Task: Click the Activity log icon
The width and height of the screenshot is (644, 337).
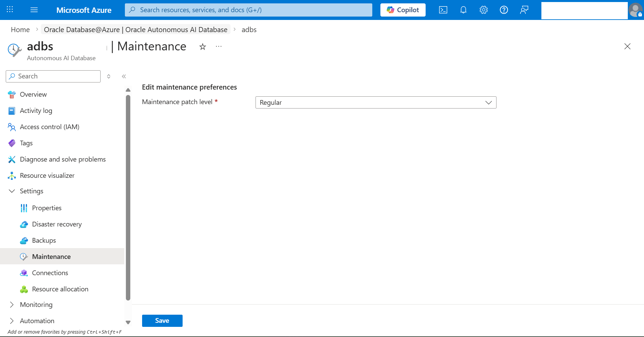Action: pyautogui.click(x=12, y=111)
